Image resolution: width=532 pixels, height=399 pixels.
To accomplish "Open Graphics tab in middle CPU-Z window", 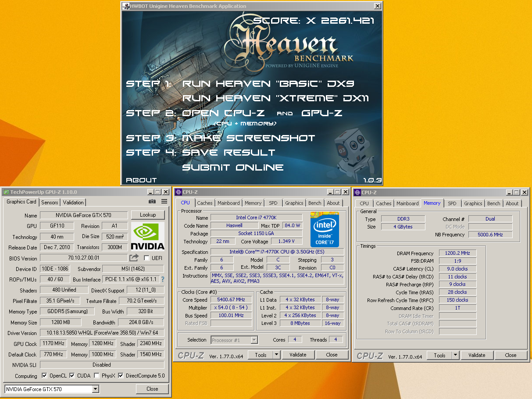I will 294,203.
